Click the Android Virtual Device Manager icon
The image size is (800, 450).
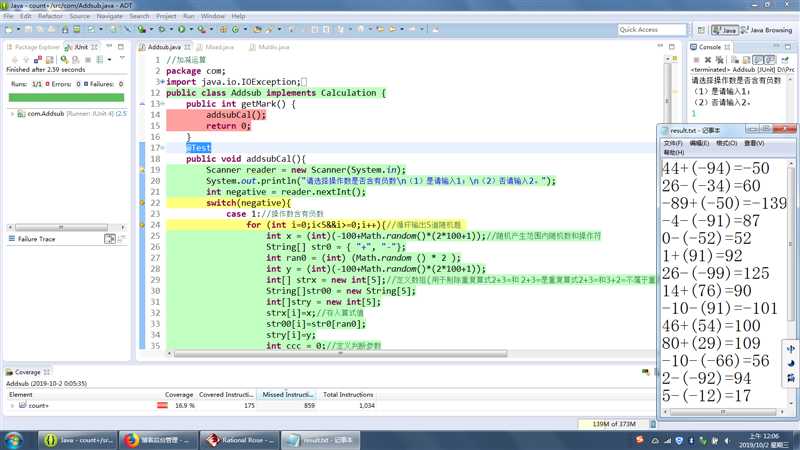pyautogui.click(x=77, y=29)
